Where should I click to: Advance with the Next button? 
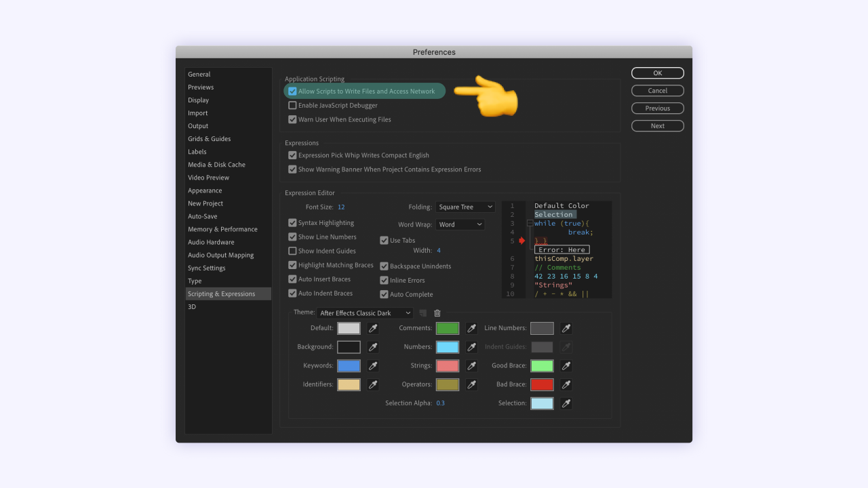pyautogui.click(x=658, y=126)
